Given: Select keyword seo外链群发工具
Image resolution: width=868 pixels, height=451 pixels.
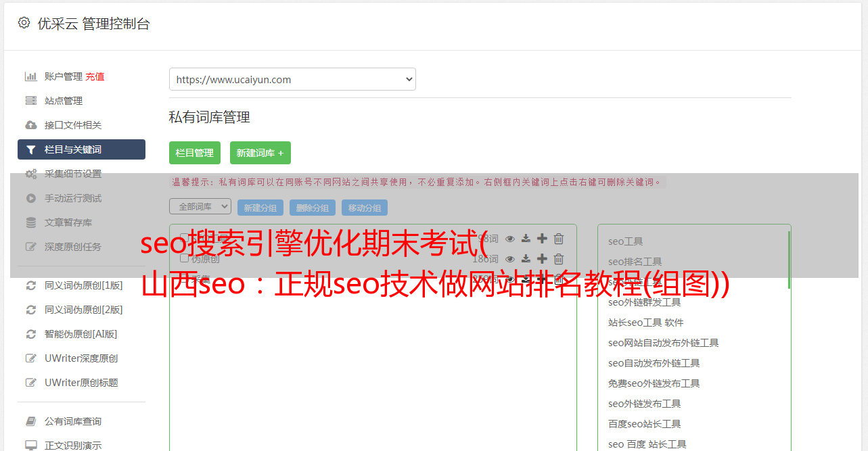Looking at the screenshot, I should 645,302.
